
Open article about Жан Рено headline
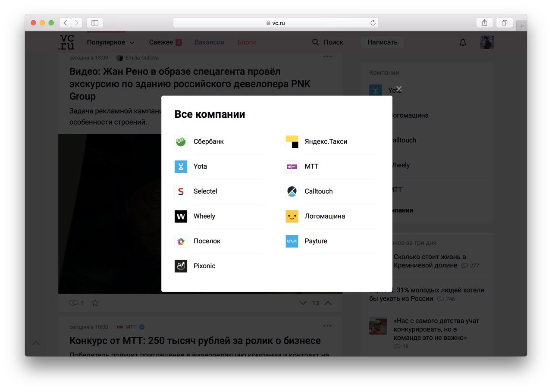(x=190, y=84)
